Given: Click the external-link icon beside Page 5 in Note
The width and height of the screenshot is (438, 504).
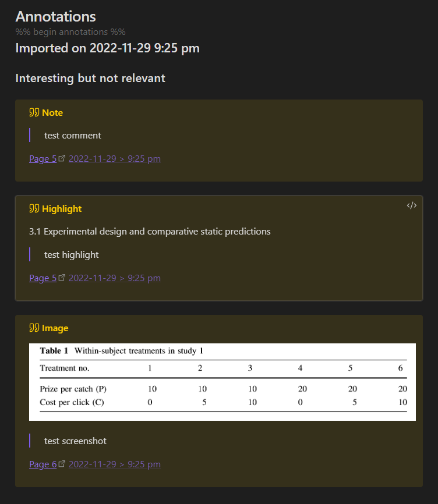Looking at the screenshot, I should 61,157.
